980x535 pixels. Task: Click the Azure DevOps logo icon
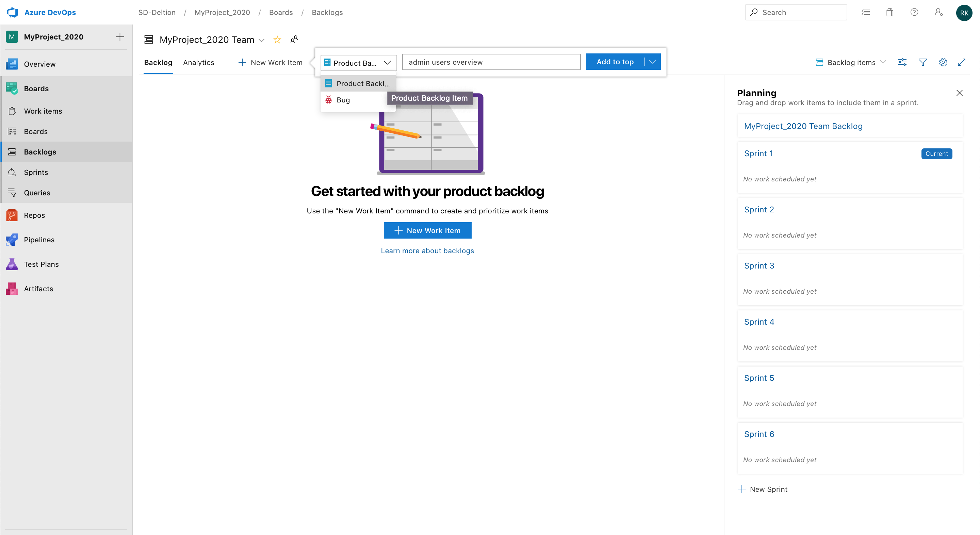[x=13, y=12]
